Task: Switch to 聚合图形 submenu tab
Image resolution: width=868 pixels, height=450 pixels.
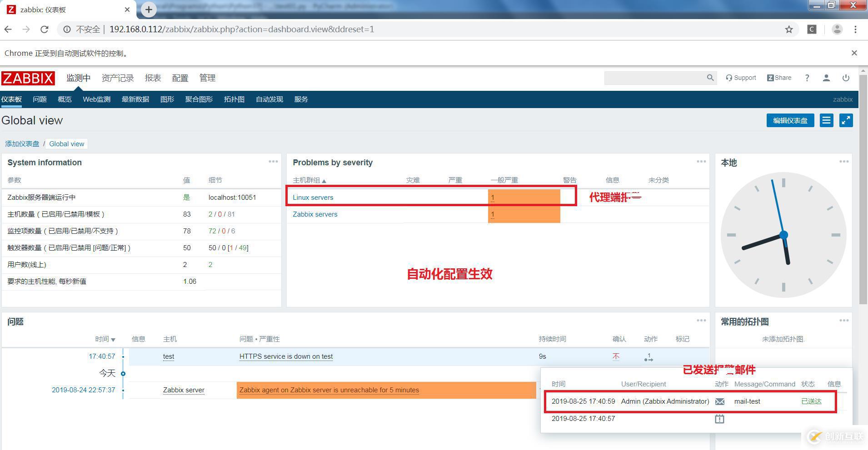Action: 199,99
